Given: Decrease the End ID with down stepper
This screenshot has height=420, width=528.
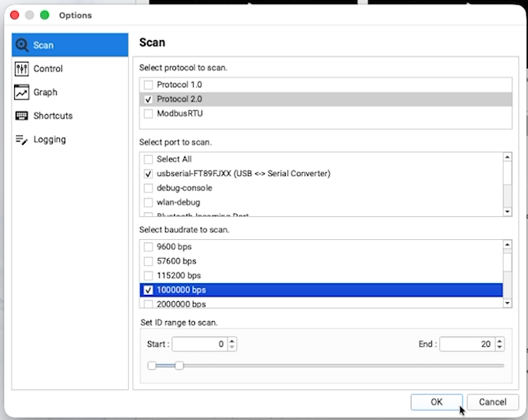Looking at the screenshot, I should point(500,348).
